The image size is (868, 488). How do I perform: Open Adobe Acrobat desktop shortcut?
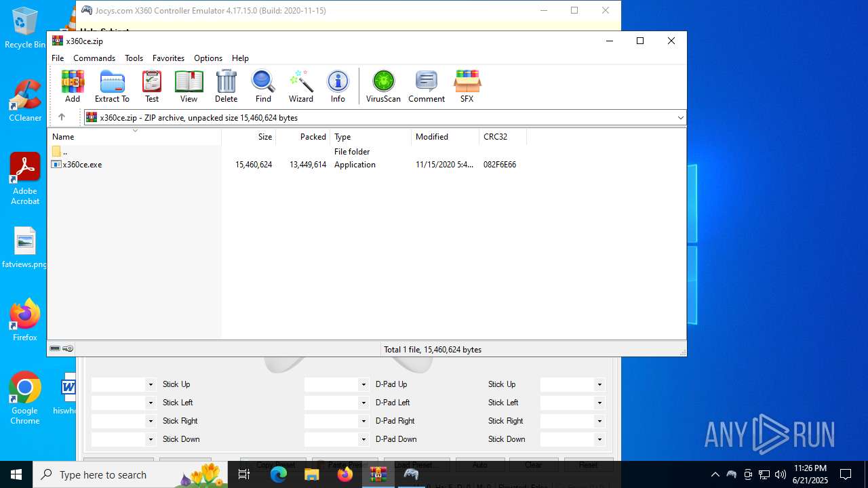coord(25,179)
